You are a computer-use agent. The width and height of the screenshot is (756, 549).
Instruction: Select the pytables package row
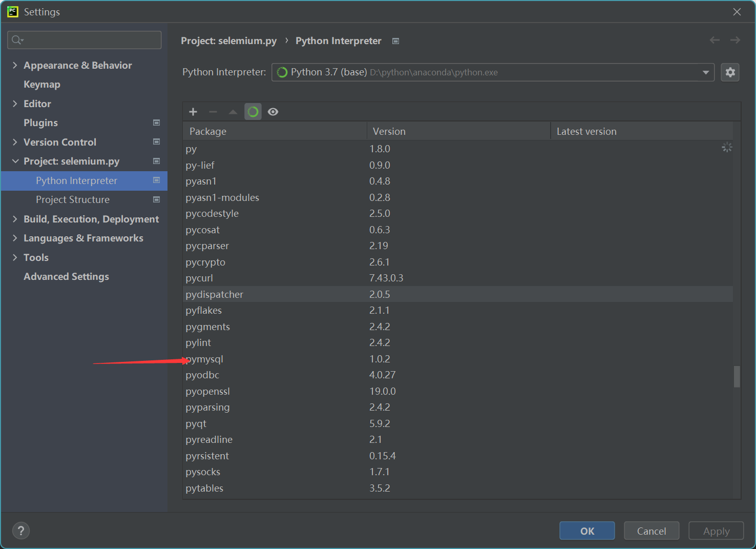[x=458, y=488]
